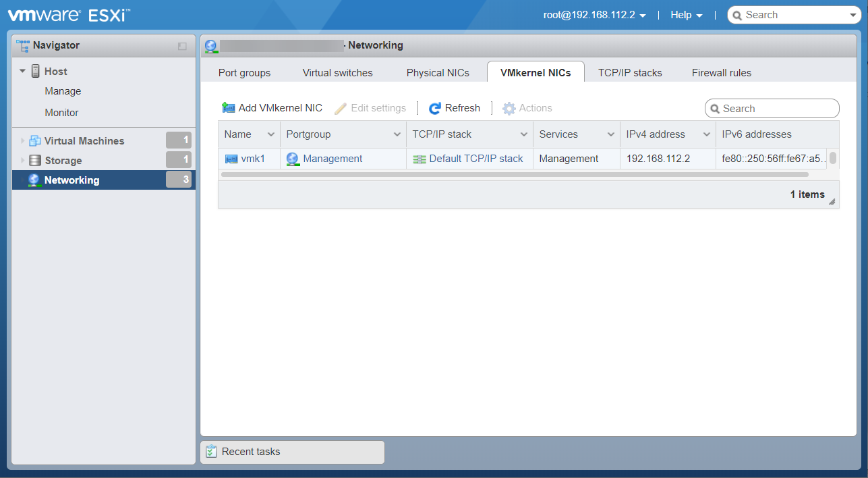The height and width of the screenshot is (478, 868).
Task: Focus the top Search input field
Action: pyautogui.click(x=794, y=15)
